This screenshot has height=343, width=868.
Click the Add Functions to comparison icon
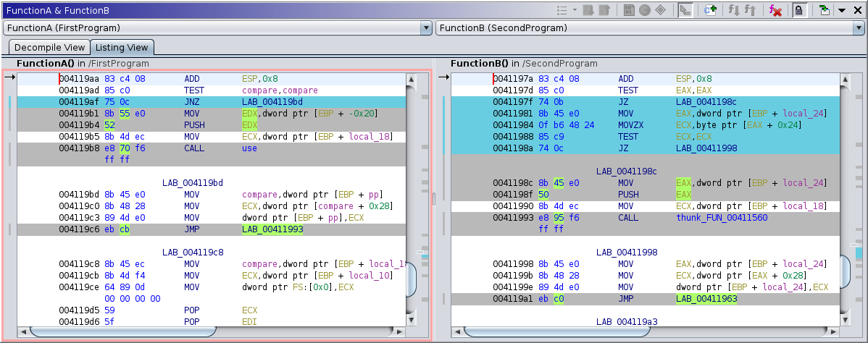[711, 10]
